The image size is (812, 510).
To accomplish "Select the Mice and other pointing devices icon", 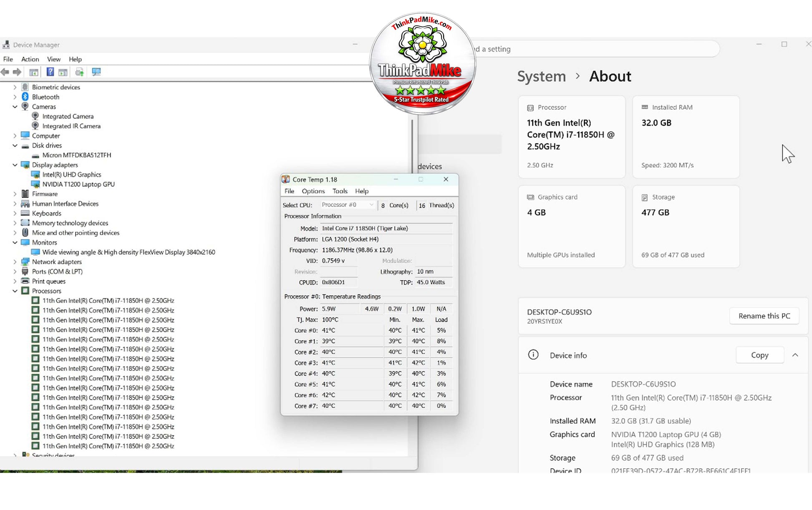I will pos(25,233).
